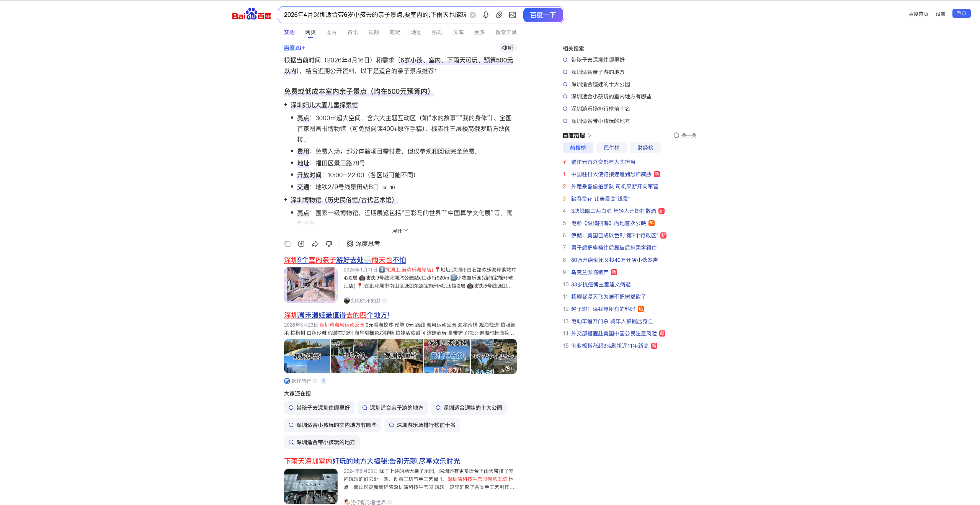Attach a file using the paperclip icon
980x505 pixels.
(x=499, y=15)
